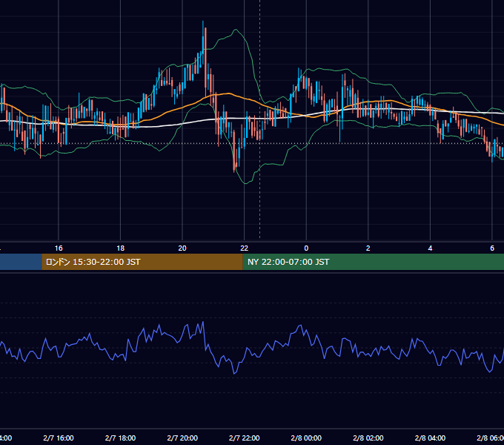Click the 18 hour label on chart axis
The width and height of the screenshot is (504, 445).
pos(121,248)
